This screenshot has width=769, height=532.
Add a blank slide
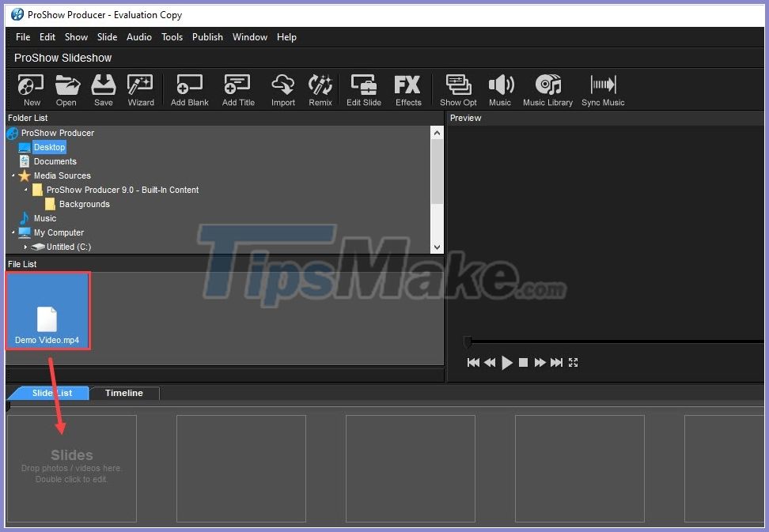(x=189, y=89)
